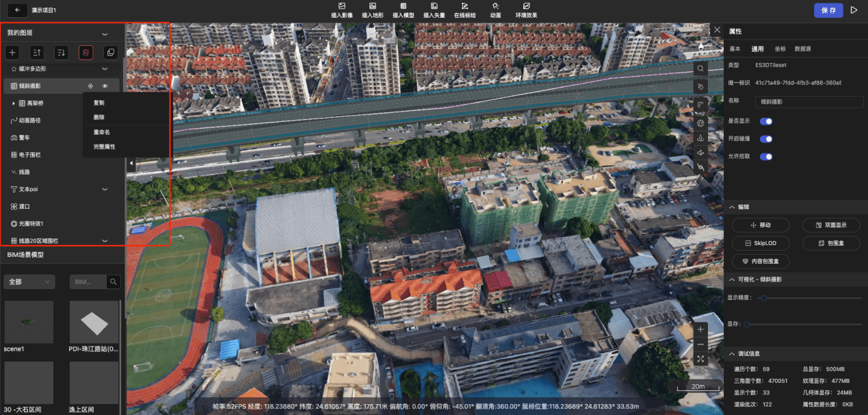Click the search magnifier in map toolbar

click(x=700, y=68)
